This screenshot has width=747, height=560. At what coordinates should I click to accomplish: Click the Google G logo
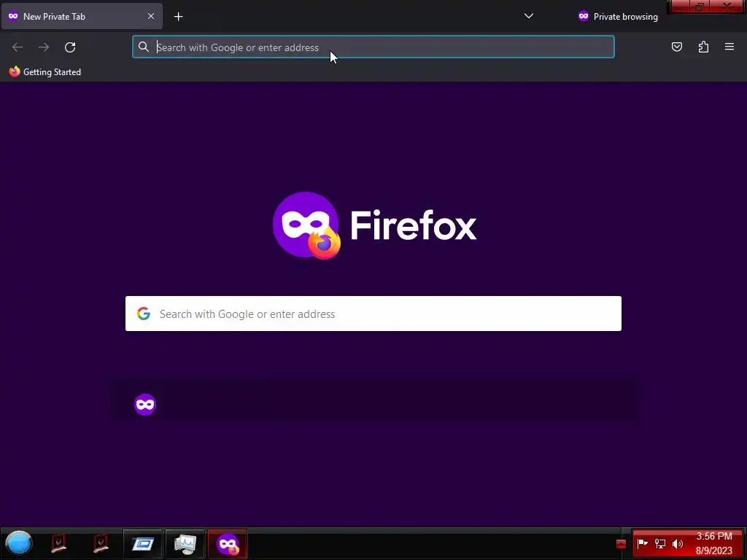(144, 314)
